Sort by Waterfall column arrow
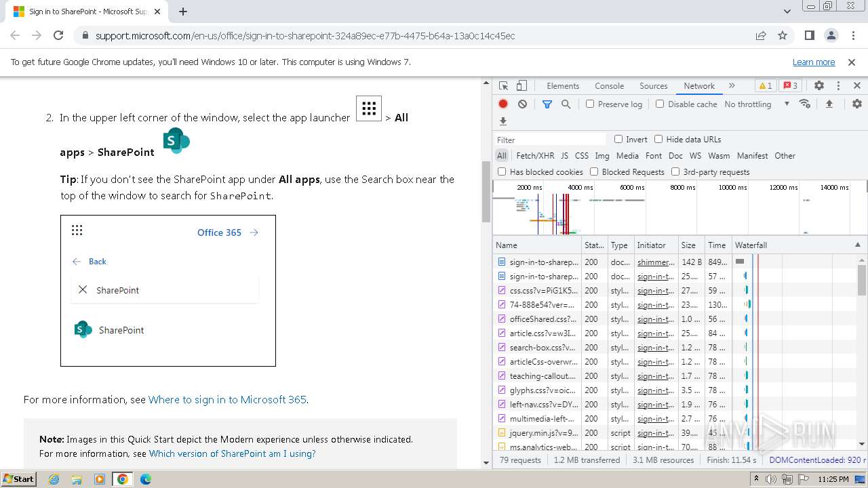The image size is (868, 488). [857, 245]
